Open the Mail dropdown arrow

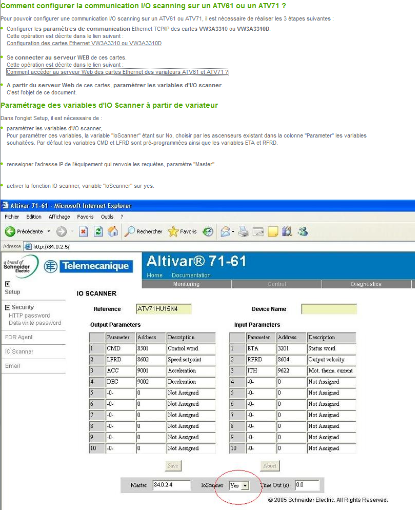click(233, 232)
